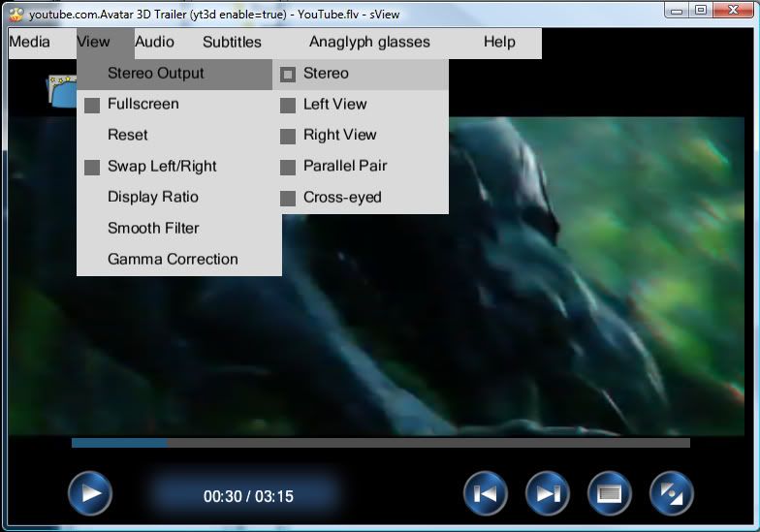Screen dimensions: 760x532
Task: Expand the Smooth Filter submenu
Action: point(179,229)
